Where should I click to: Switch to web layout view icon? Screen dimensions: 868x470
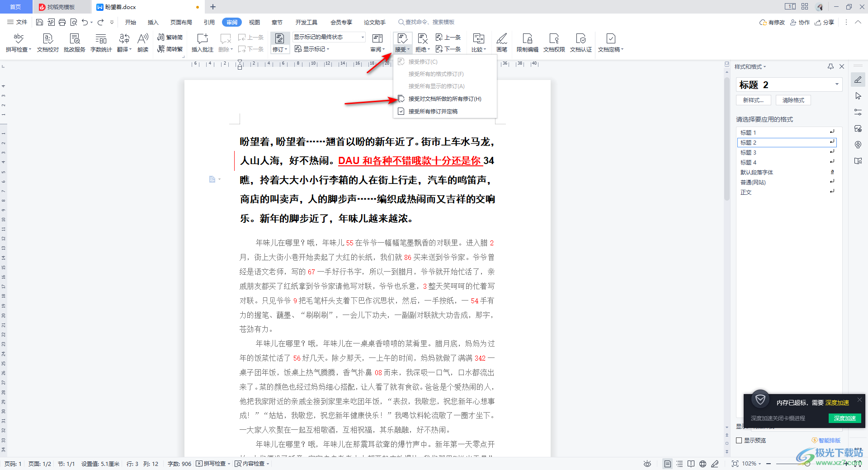click(703, 464)
